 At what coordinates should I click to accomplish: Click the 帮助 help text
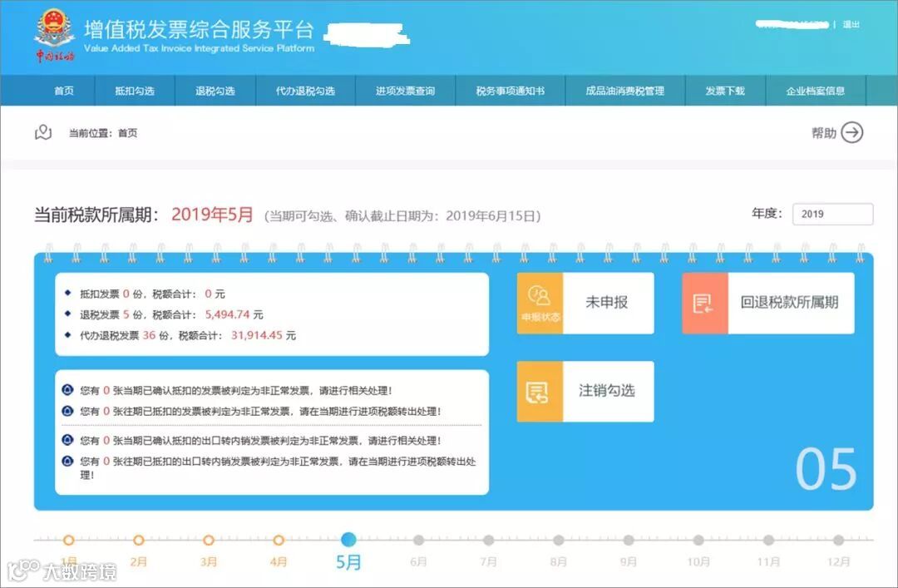point(824,133)
